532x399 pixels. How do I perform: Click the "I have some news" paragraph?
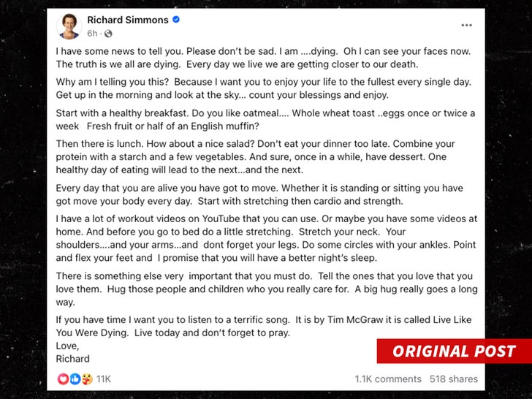264,58
